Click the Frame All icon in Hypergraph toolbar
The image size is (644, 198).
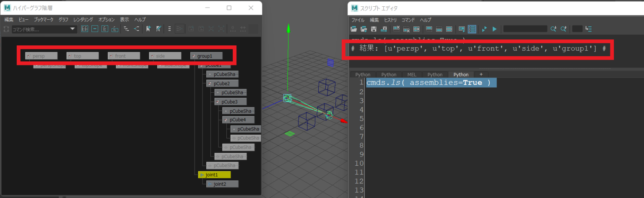[85, 29]
